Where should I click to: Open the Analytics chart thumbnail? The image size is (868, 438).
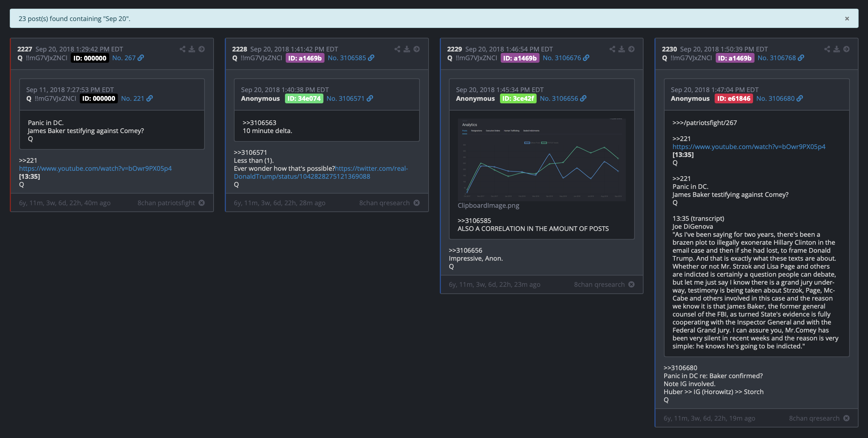541,160
